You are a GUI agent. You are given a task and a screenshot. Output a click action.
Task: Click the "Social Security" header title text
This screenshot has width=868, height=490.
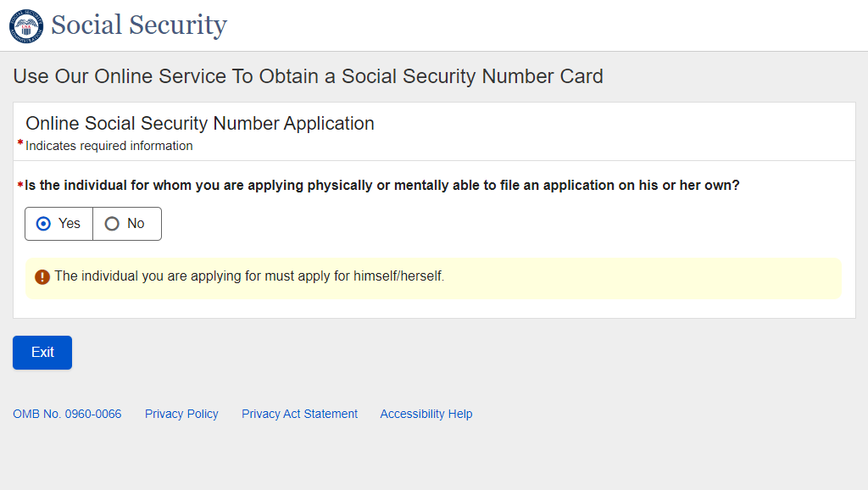tap(139, 25)
